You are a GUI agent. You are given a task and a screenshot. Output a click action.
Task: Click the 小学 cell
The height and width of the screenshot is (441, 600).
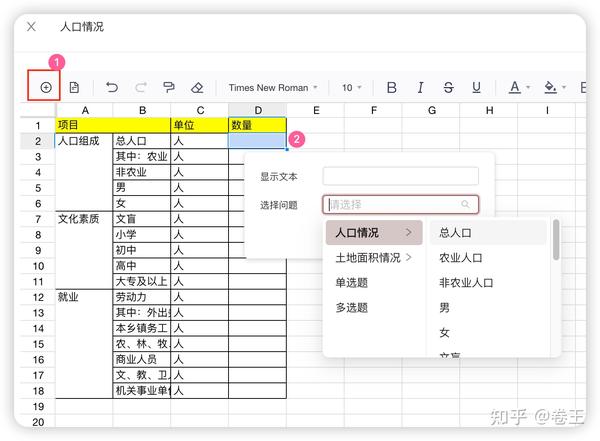142,235
